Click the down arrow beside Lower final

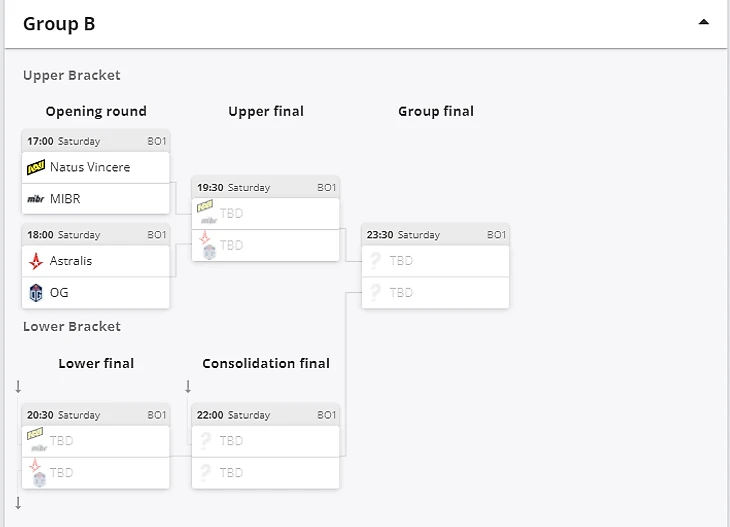click(18, 386)
